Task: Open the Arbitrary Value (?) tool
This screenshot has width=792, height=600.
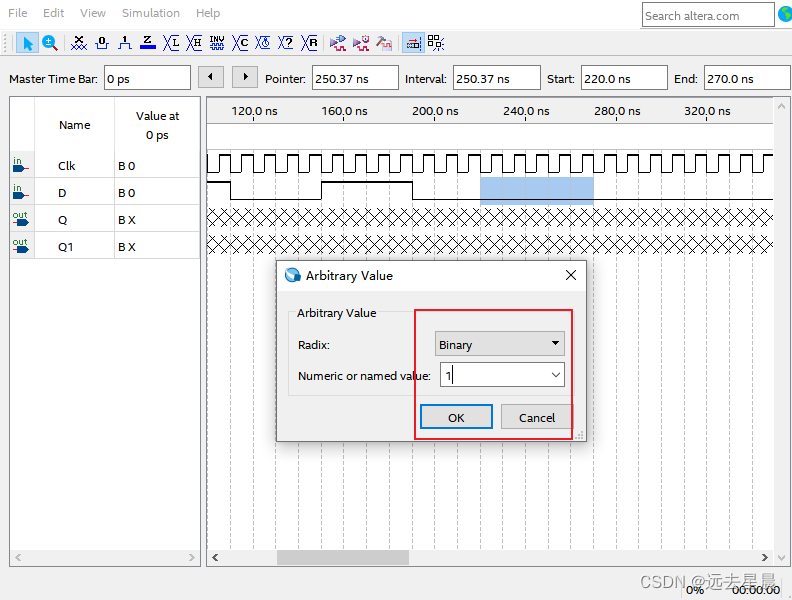Action: click(286, 43)
